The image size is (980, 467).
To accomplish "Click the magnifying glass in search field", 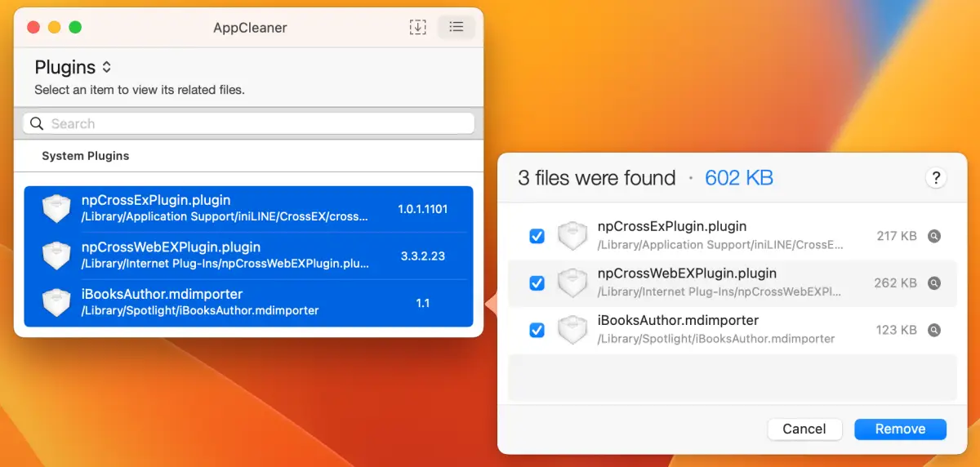I will 37,123.
